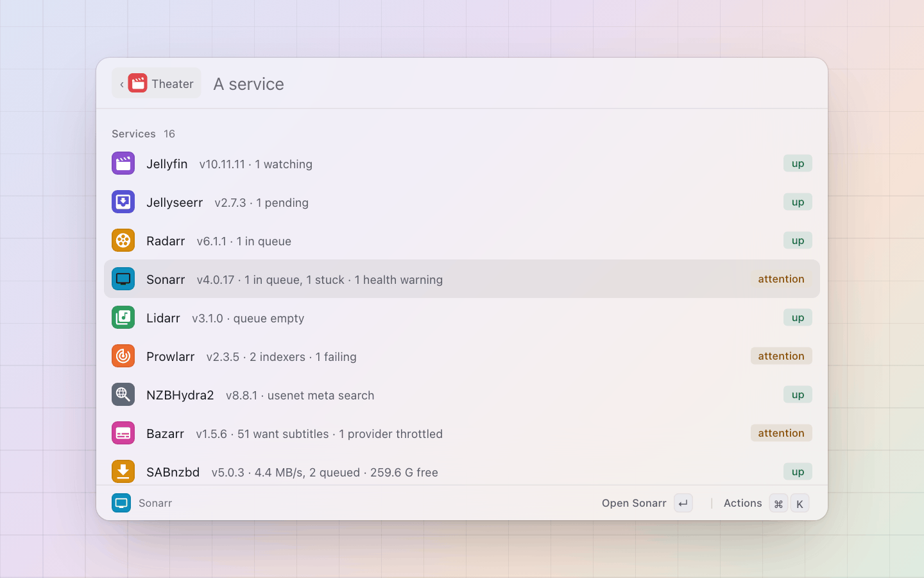Click the "Theater" breadcrumb label
The image size is (924, 578).
click(173, 84)
